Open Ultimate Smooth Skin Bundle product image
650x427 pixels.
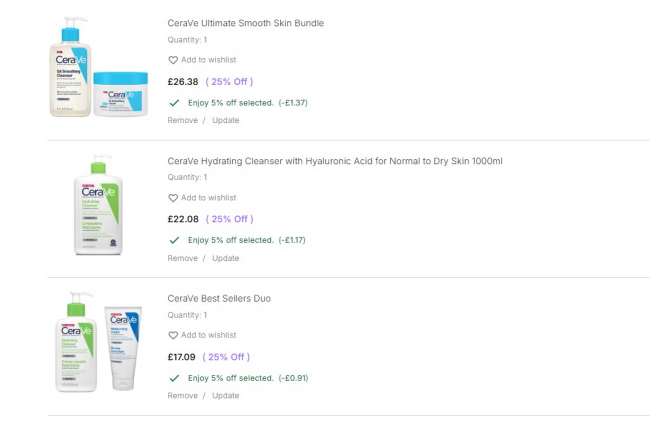point(99,67)
